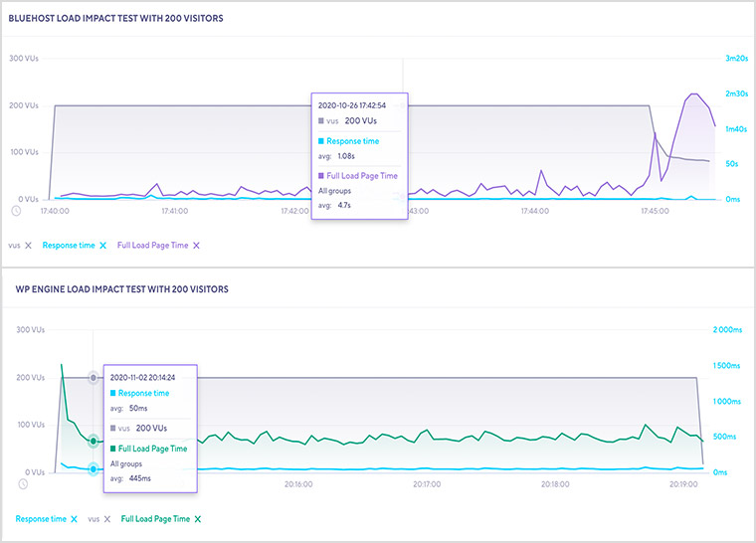Click the 17:41:00 time axis label
Viewport: 756px width, 543px height.
pos(174,211)
